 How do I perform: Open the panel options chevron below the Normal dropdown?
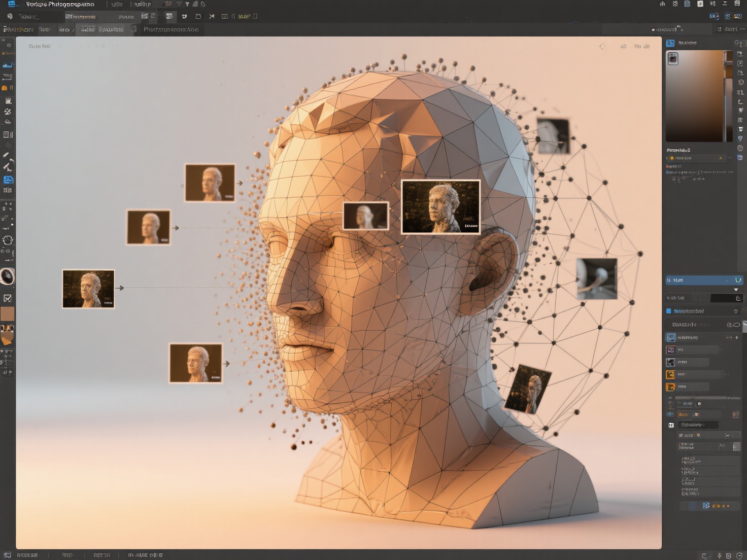(x=736, y=290)
